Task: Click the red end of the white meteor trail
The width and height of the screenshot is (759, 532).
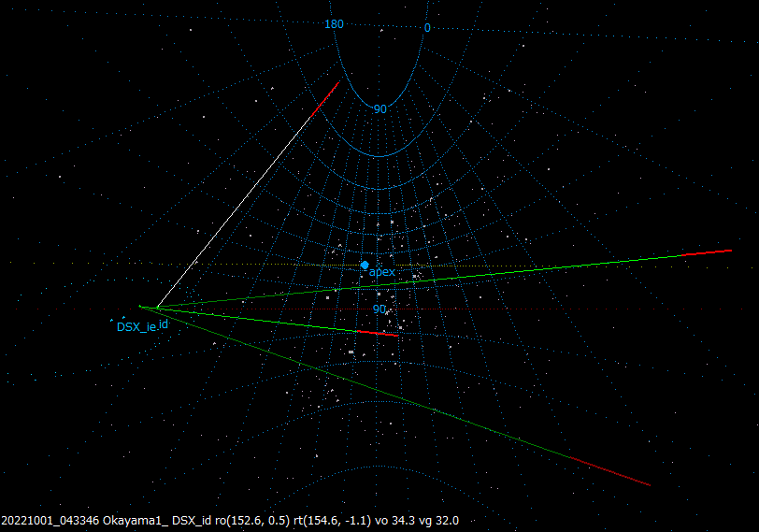Action: pos(324,100)
